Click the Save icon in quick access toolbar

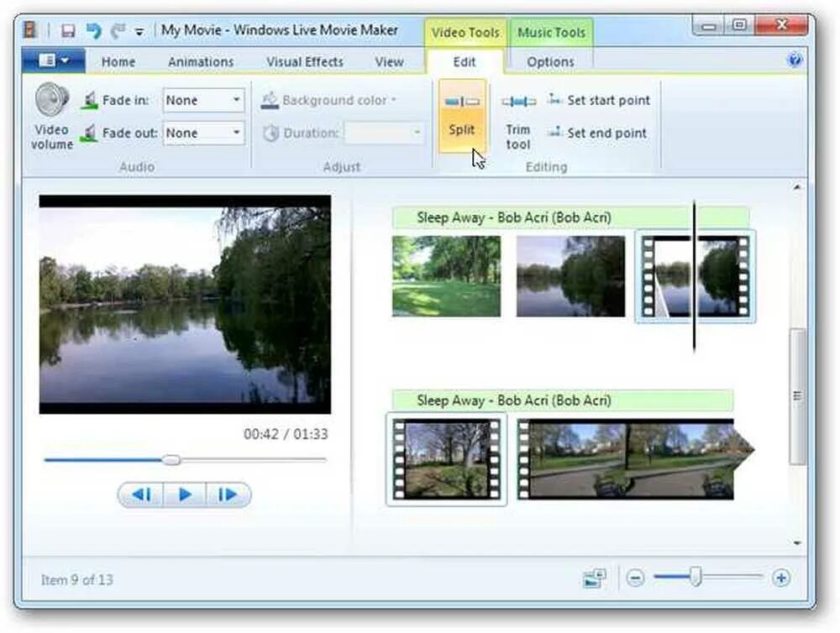pyautogui.click(x=68, y=30)
